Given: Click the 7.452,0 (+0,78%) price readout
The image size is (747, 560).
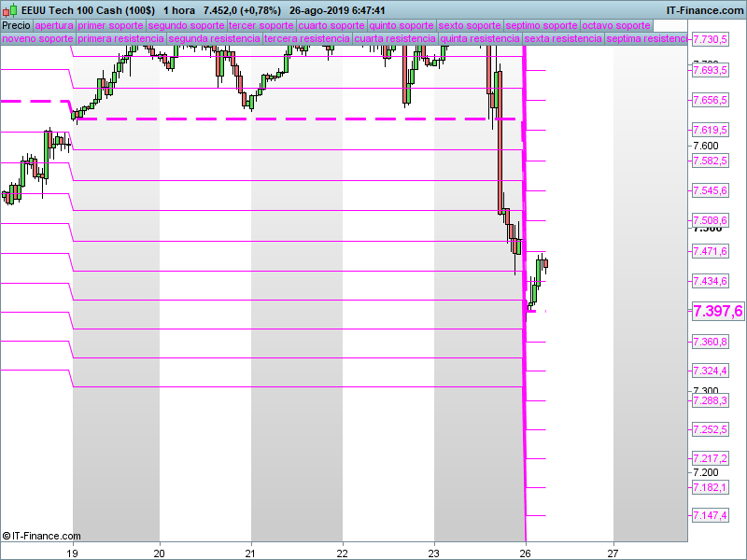Looking at the screenshot, I should (x=242, y=10).
